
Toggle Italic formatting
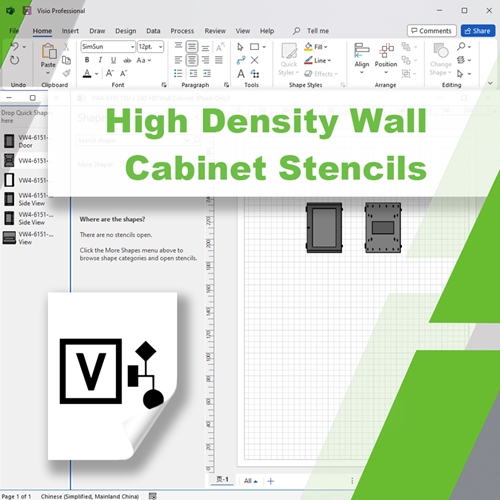(x=100, y=60)
